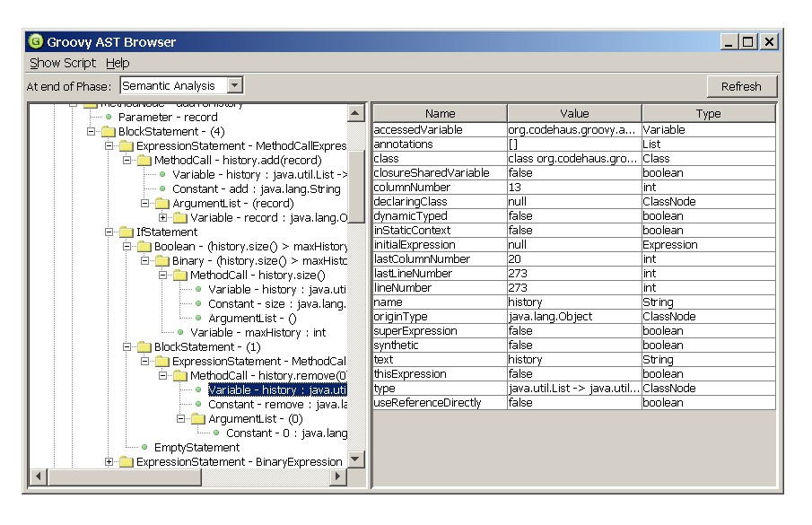Click green dot beside Parameter - record
This screenshot has height=525, width=812.
click(108, 117)
